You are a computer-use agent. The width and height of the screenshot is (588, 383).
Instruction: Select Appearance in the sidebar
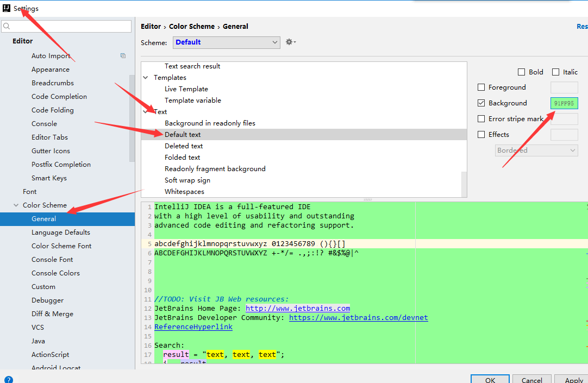pos(50,70)
